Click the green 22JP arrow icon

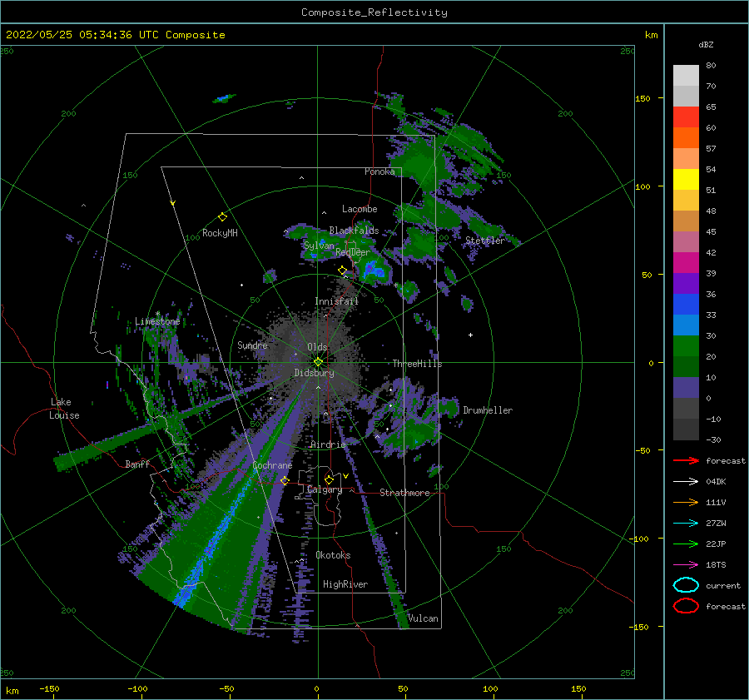pyautogui.click(x=686, y=544)
